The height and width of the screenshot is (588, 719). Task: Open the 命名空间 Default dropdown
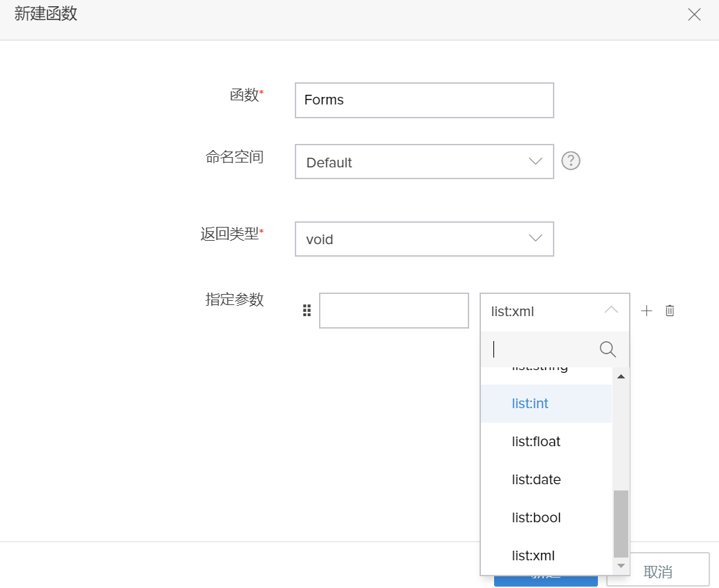tap(424, 162)
